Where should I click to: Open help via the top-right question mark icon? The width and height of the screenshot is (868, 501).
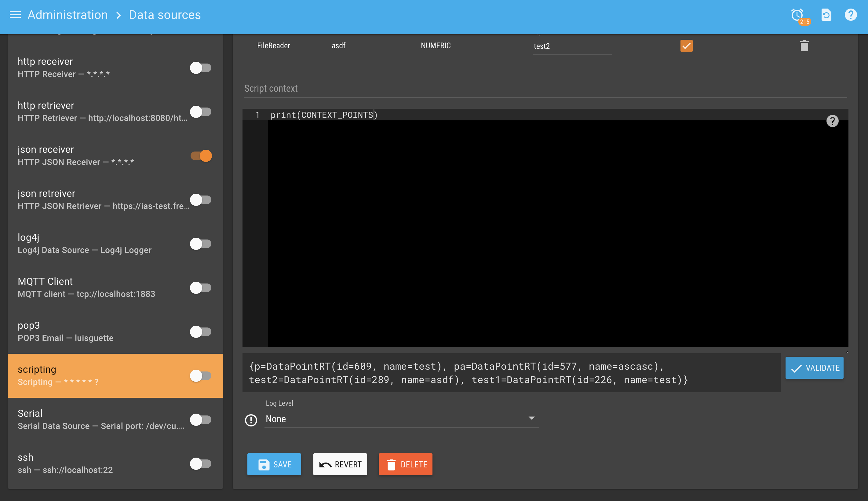coord(851,15)
